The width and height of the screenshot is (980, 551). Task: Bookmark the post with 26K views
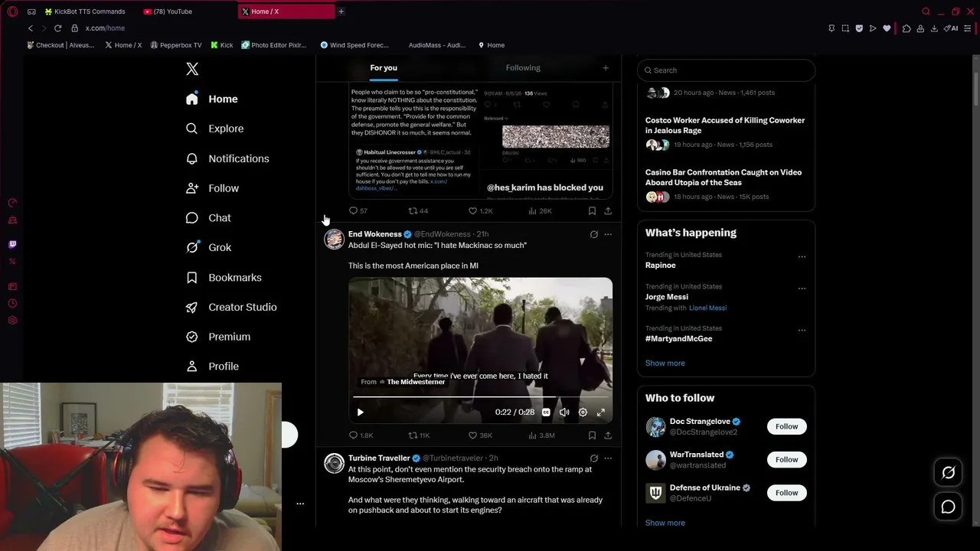pos(592,211)
